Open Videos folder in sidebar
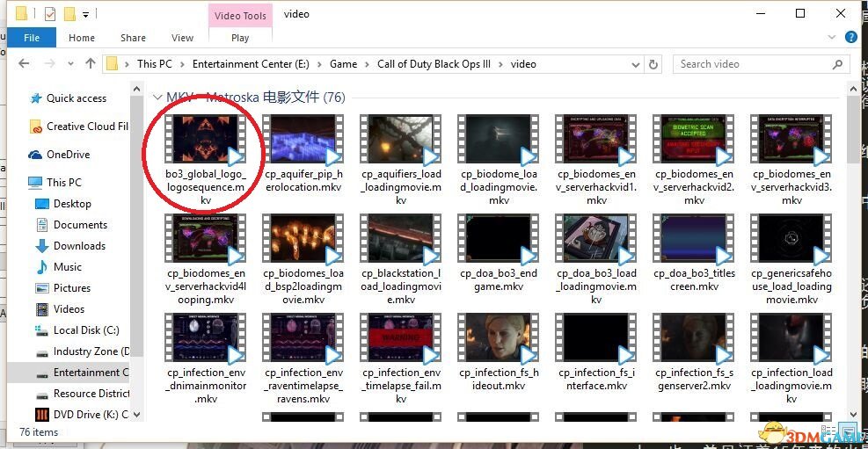 coord(60,309)
